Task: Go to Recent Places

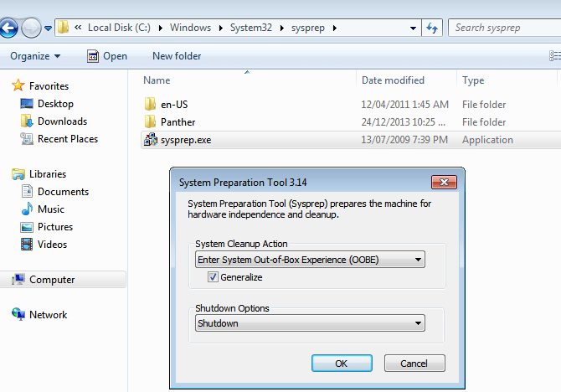Action: (67, 139)
